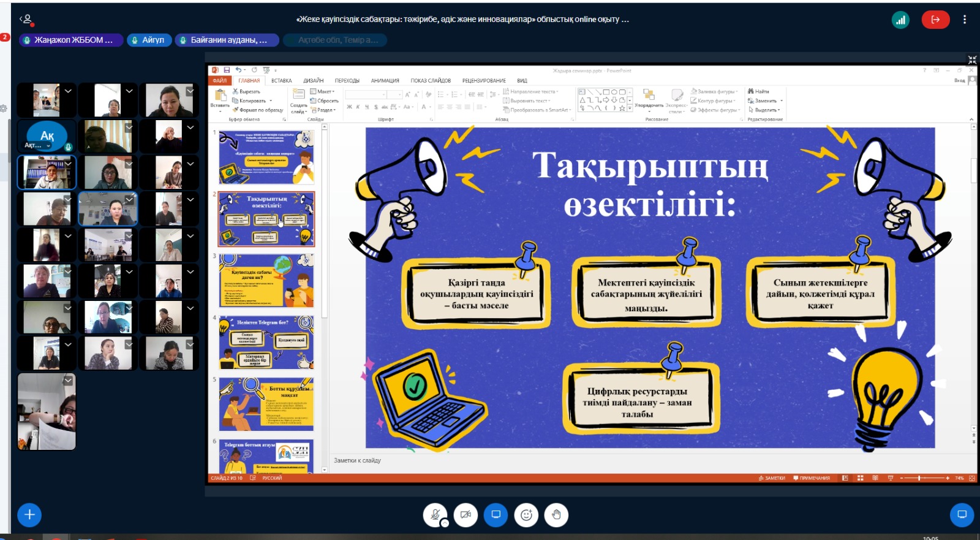Screen dimensions: 980x540
Task: Open the three-dot options menu
Action: pos(964,20)
